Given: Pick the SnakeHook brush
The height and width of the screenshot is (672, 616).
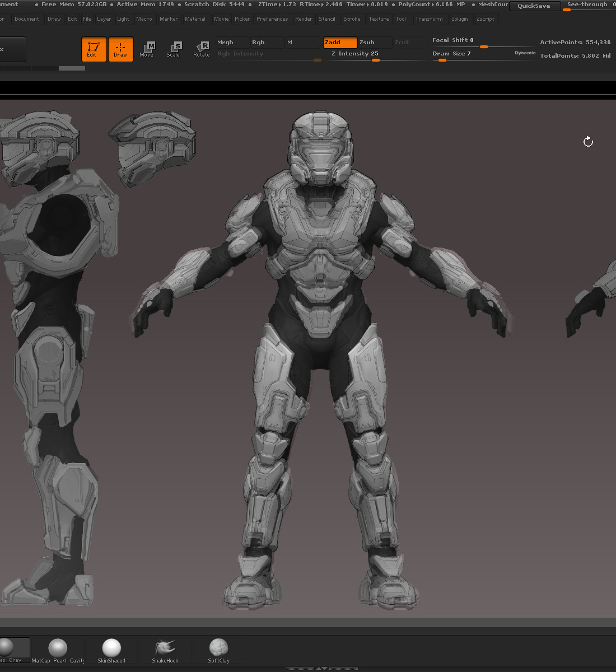Looking at the screenshot, I should pos(165,650).
